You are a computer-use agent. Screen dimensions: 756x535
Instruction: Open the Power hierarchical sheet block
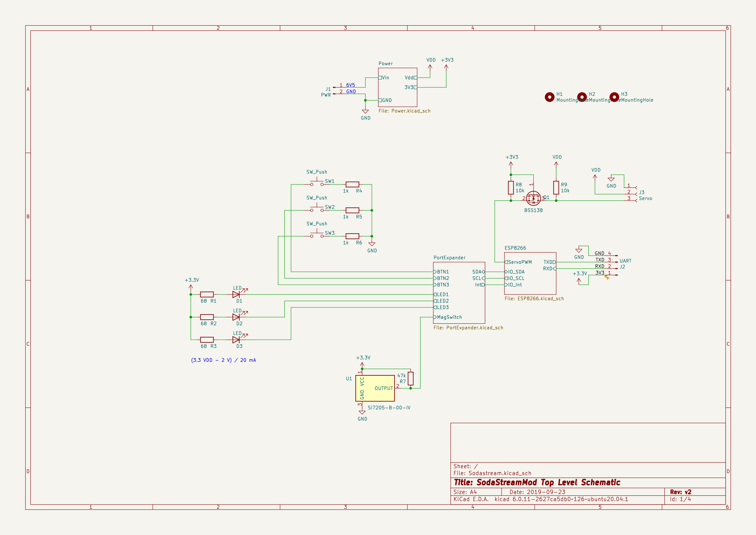pyautogui.click(x=398, y=87)
